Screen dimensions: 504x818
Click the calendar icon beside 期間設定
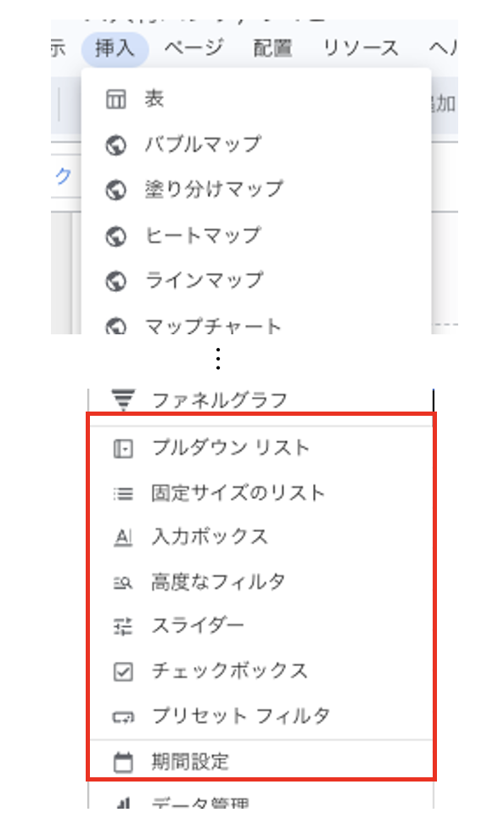pyautogui.click(x=123, y=762)
